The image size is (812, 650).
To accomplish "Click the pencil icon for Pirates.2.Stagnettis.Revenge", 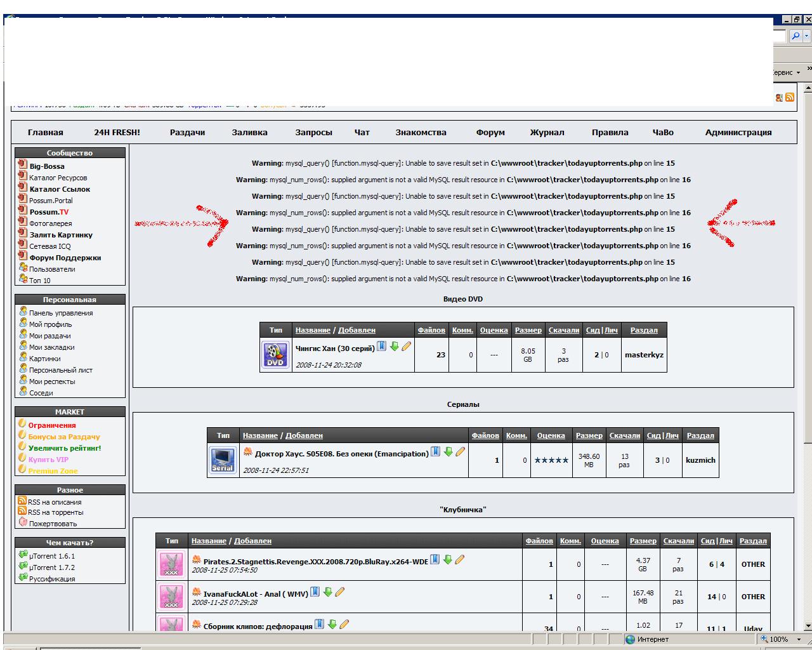I will 459,559.
